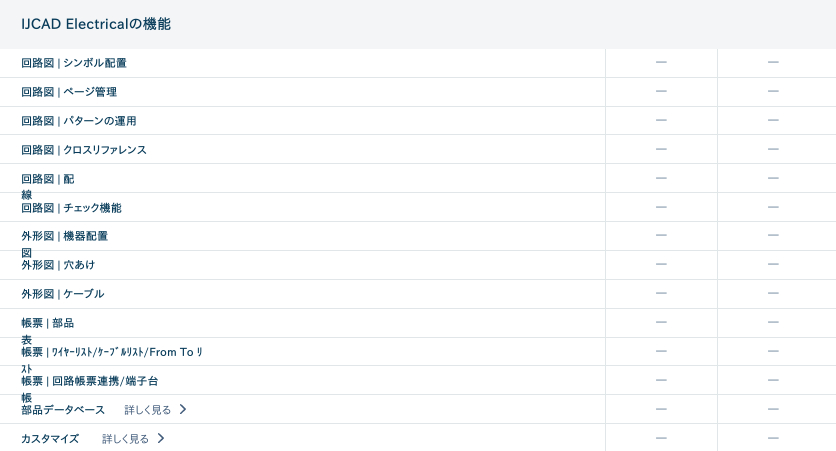Click the 回路図 | パターンの運用 row label

pos(79,121)
